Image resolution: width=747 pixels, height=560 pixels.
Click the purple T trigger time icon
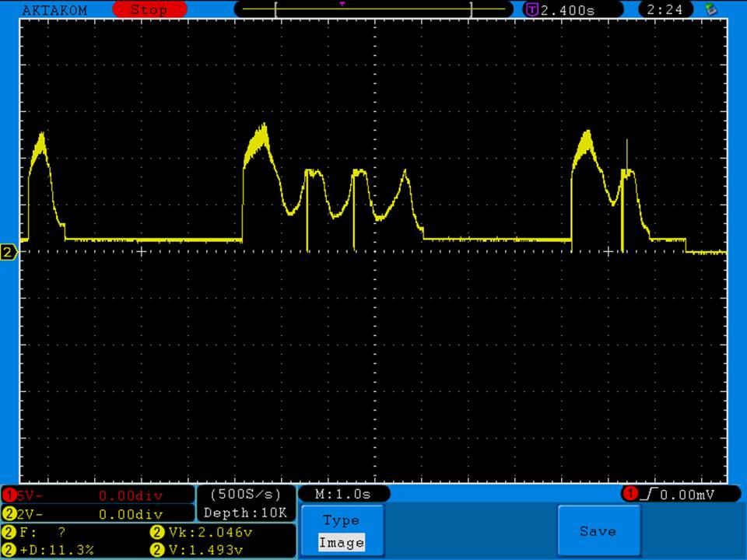pos(532,10)
